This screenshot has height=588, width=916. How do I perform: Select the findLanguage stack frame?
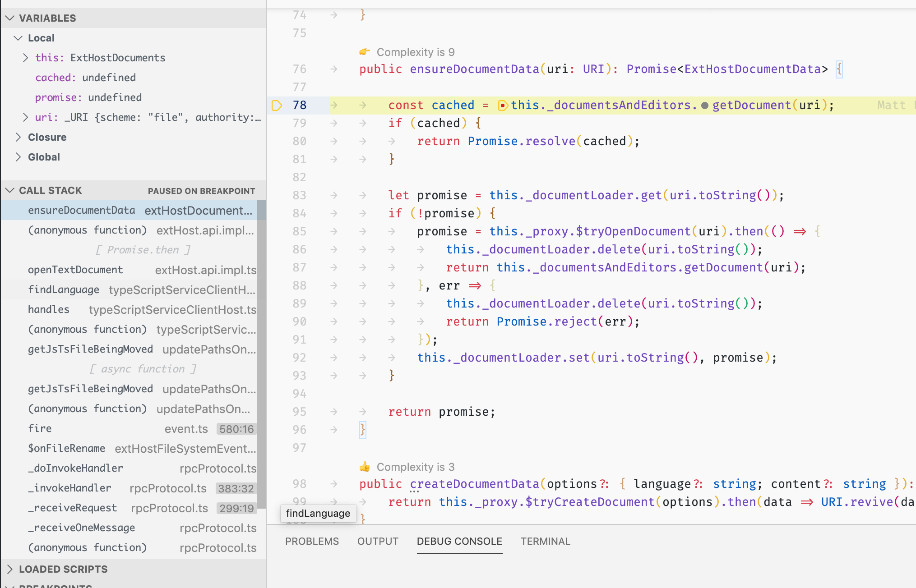pyautogui.click(x=64, y=289)
